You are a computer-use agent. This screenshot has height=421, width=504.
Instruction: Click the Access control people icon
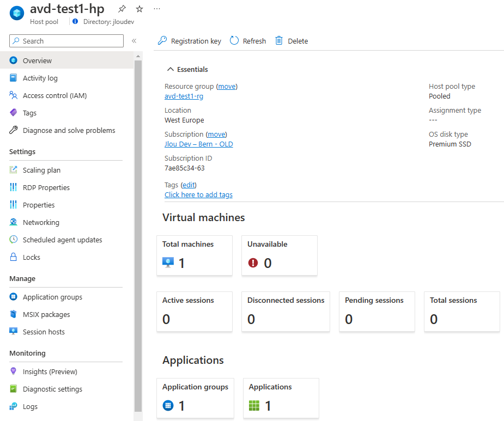[13, 95]
